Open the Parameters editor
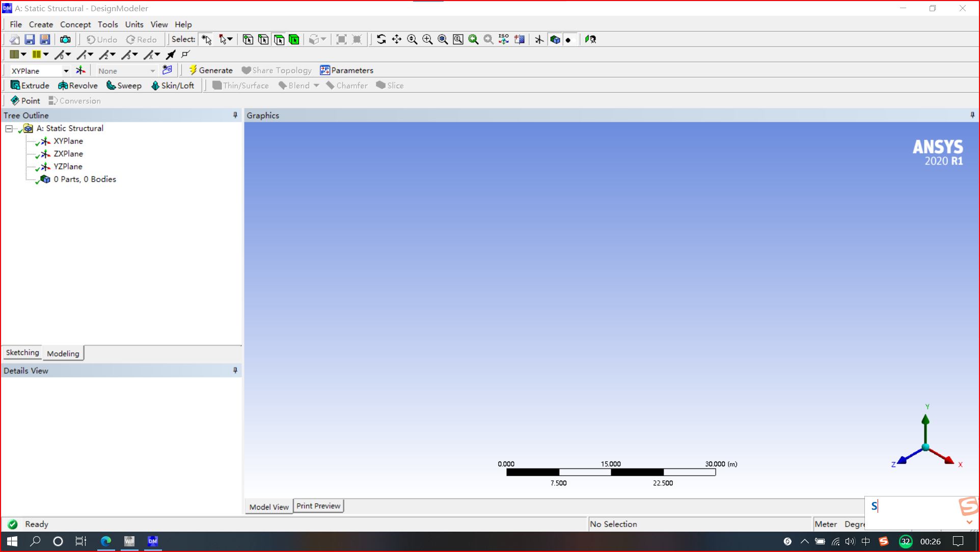The width and height of the screenshot is (980, 552). pyautogui.click(x=347, y=70)
